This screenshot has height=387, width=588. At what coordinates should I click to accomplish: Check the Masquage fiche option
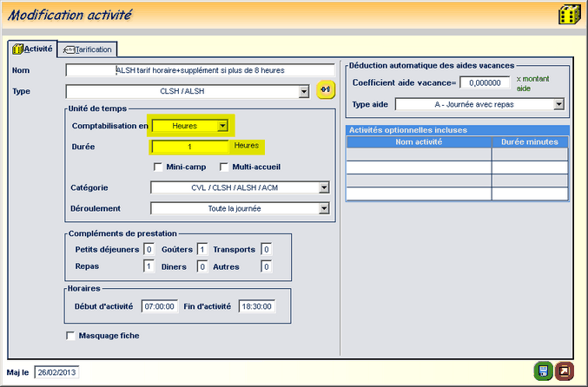tap(70, 335)
